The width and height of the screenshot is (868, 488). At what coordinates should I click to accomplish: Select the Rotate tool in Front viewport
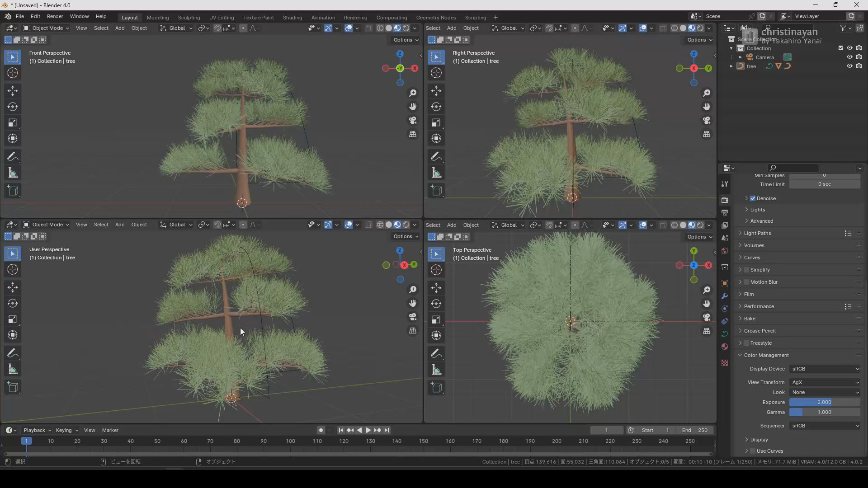coord(13,107)
